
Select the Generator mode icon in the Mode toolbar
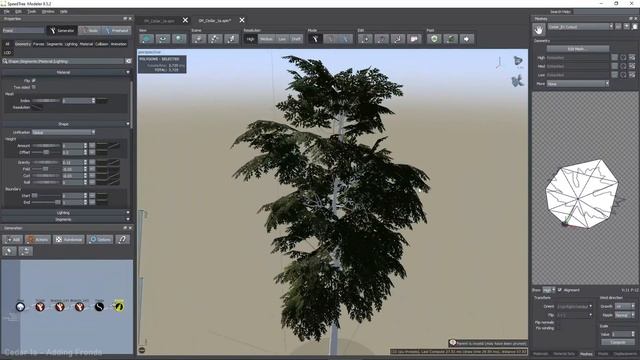pyautogui.click(x=315, y=39)
